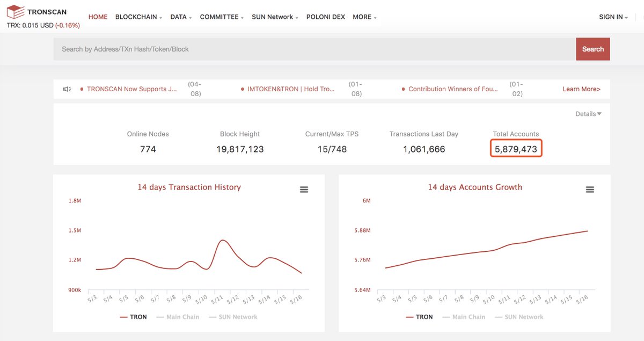Toggle TRON series in Transaction History legend

tap(132, 317)
